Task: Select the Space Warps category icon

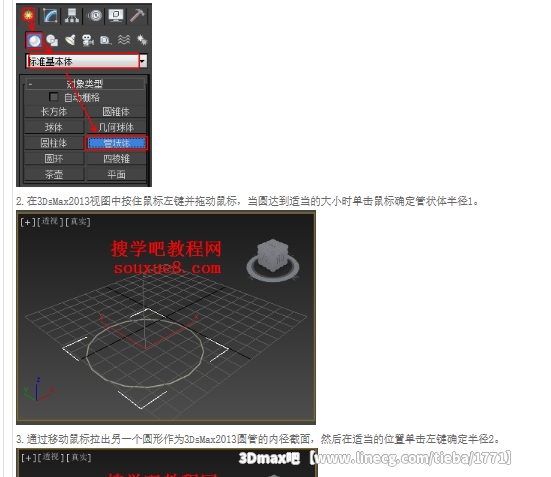Action: pyautogui.click(x=124, y=40)
